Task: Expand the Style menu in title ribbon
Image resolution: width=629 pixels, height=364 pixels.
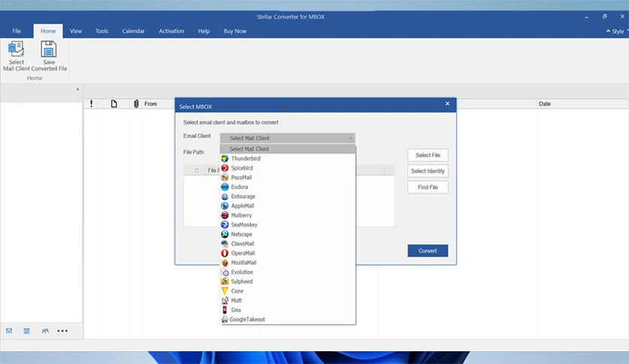Action: click(617, 32)
